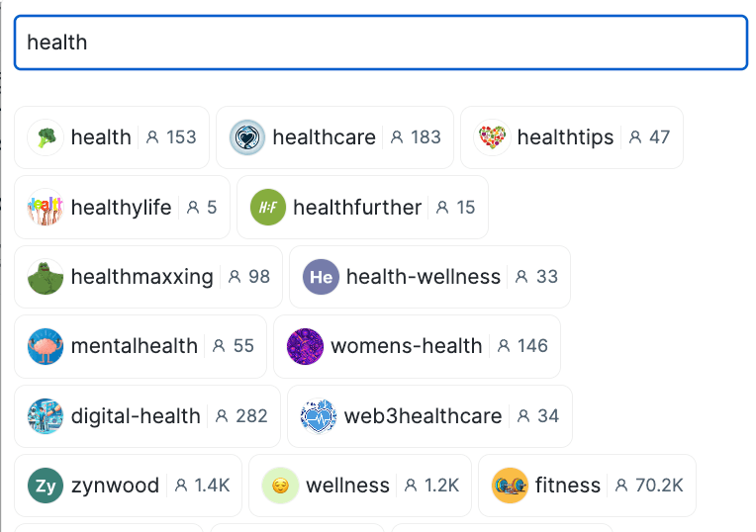Click the healthtips fruit heart icon
Screen dimensions: 756x532
tap(492, 137)
